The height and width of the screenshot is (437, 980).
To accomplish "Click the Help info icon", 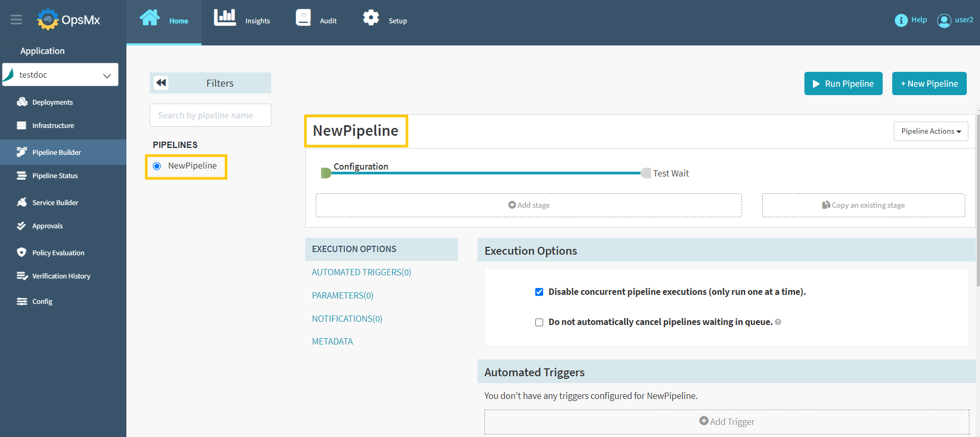I will click(x=901, y=20).
